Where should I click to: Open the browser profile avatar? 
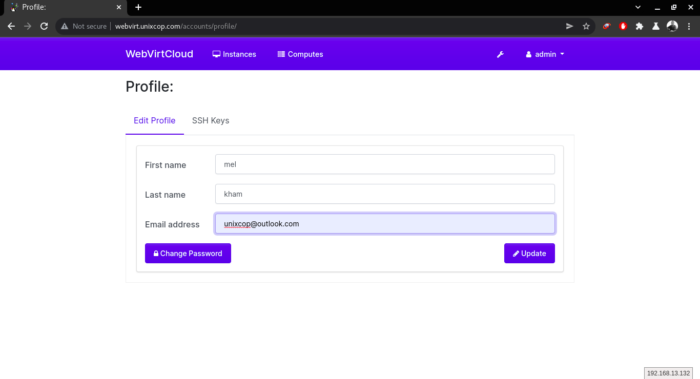(x=672, y=26)
